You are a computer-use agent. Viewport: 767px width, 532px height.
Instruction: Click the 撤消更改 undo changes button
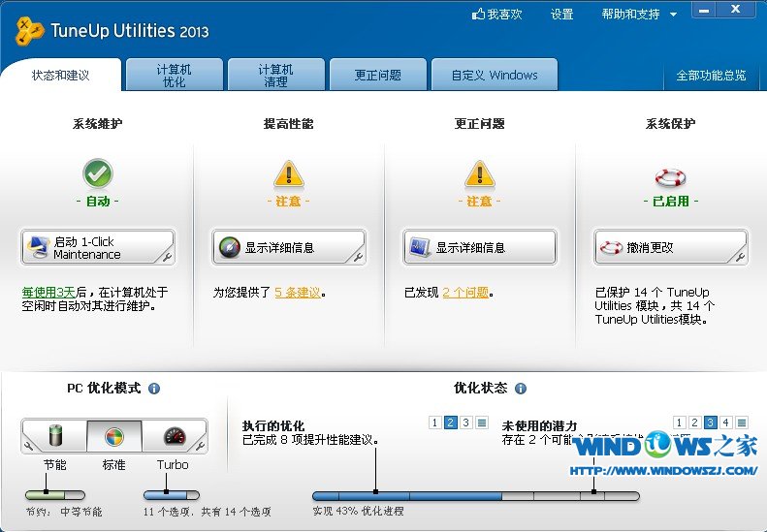[671, 247]
